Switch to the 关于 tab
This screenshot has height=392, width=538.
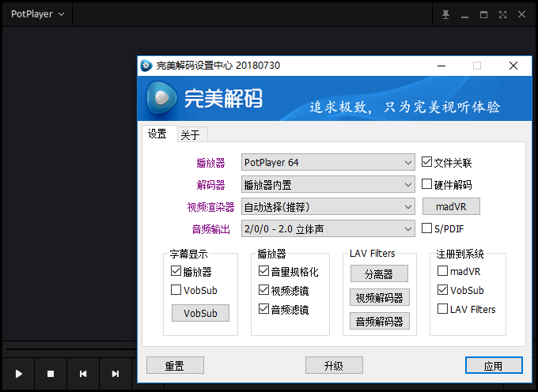point(190,135)
